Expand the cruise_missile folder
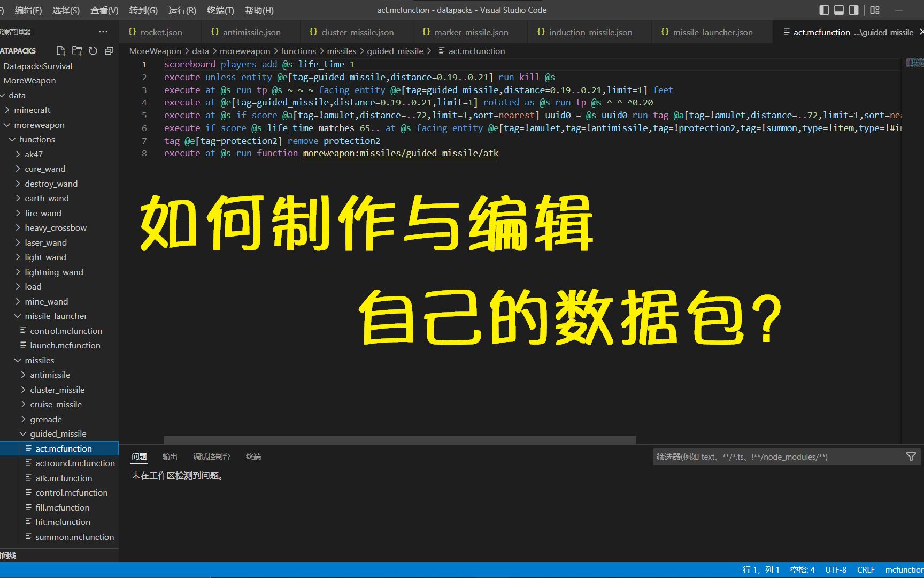 tap(59, 404)
